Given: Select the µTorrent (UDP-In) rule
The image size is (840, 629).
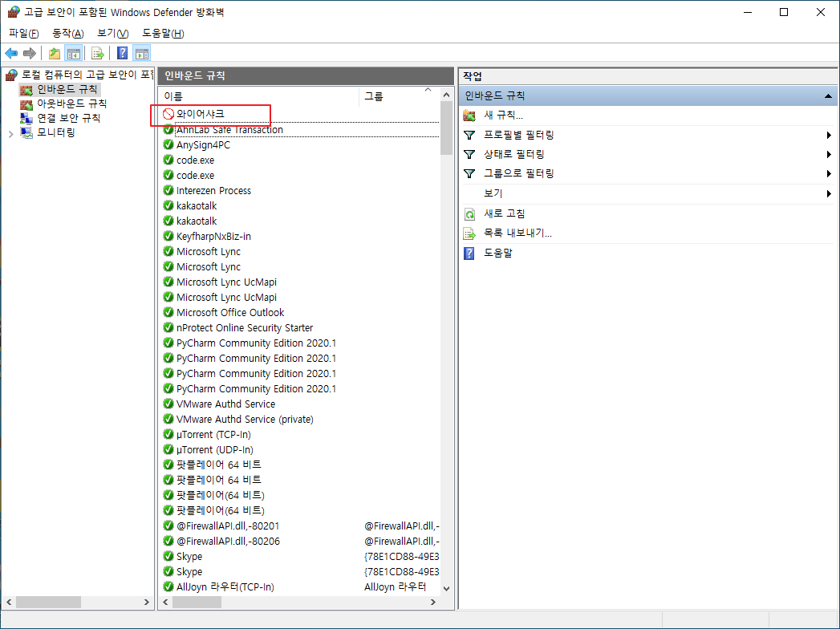Looking at the screenshot, I should [300, 449].
